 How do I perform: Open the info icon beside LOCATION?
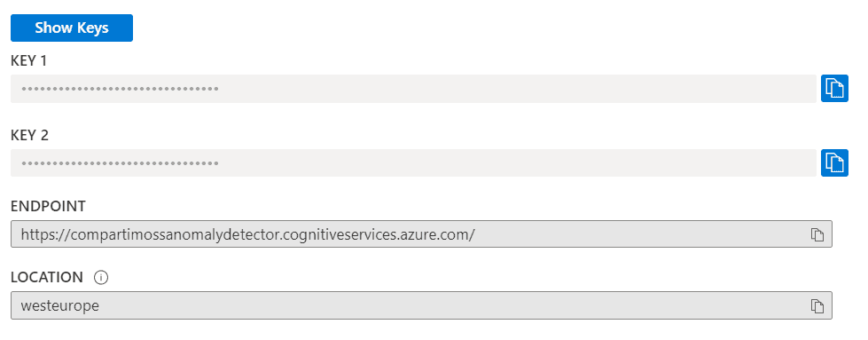101,277
